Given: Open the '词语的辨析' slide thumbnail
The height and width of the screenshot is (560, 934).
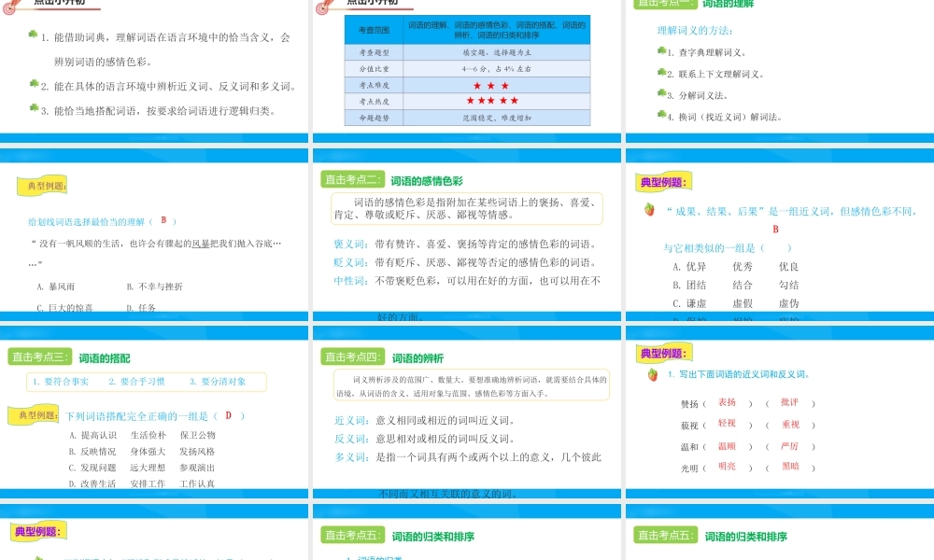Looking at the screenshot, I should (467, 412).
